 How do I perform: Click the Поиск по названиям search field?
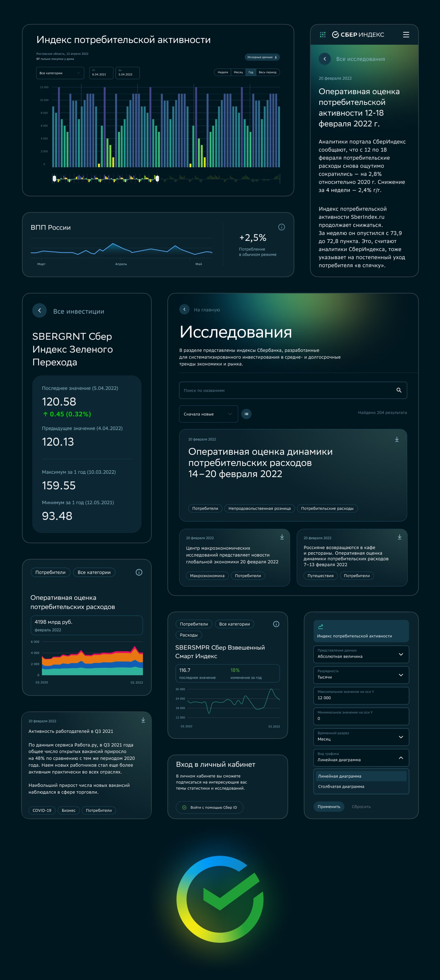[293, 390]
